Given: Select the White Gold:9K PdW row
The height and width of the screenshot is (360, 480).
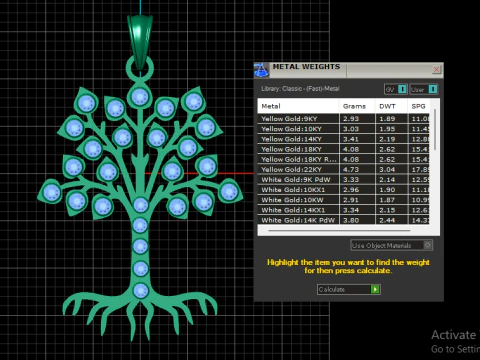Looking at the screenshot, I should (343, 180).
